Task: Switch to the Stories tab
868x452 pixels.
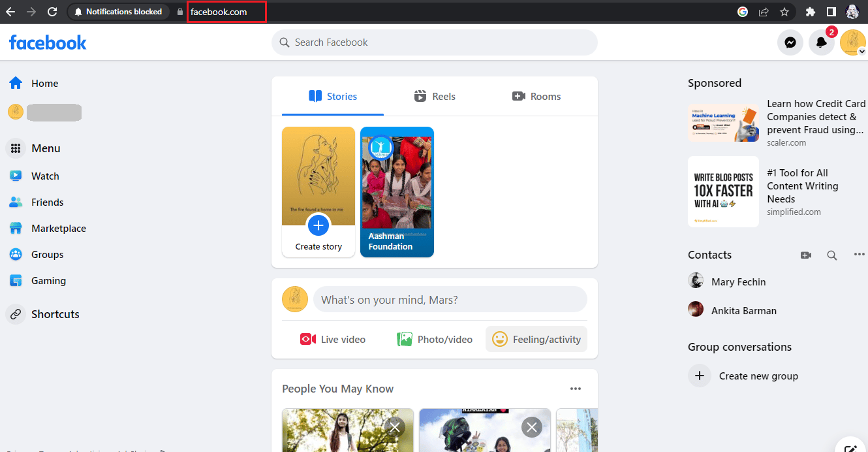Action: pyautogui.click(x=333, y=97)
